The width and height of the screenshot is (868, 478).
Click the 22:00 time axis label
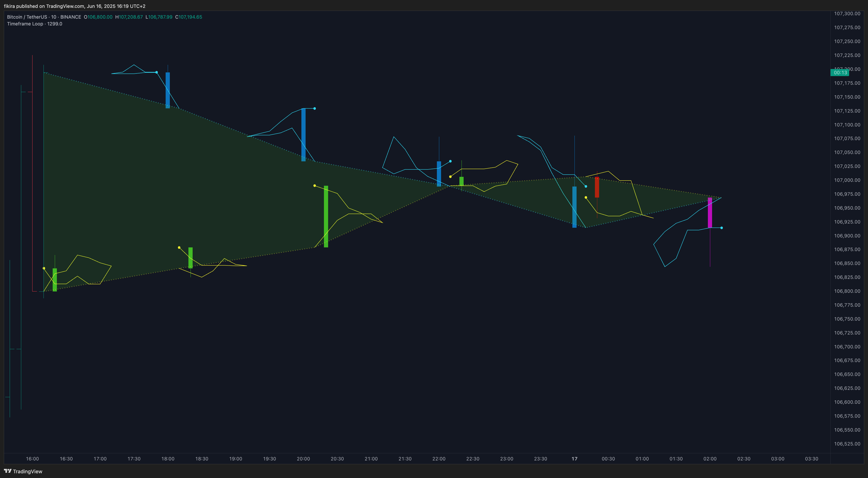[439, 459]
